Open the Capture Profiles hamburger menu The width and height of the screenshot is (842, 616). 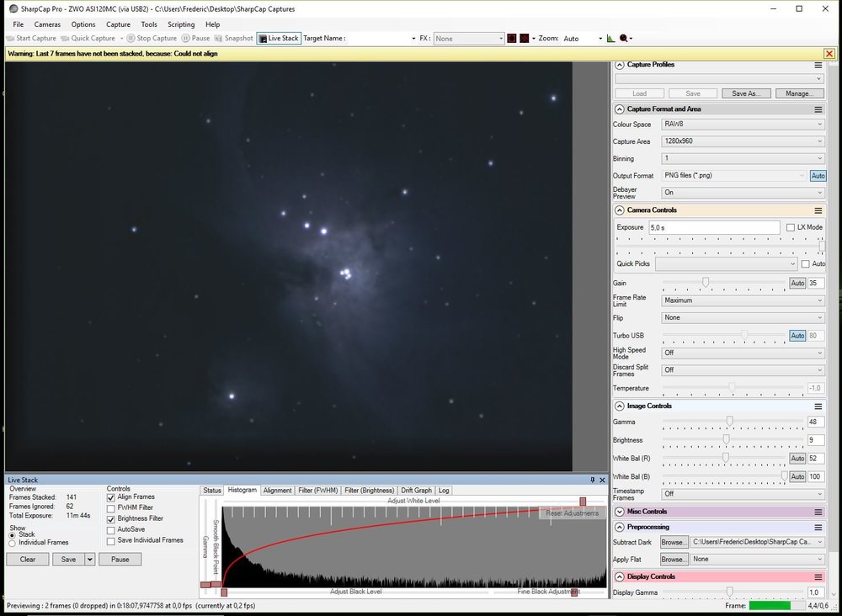[818, 65]
